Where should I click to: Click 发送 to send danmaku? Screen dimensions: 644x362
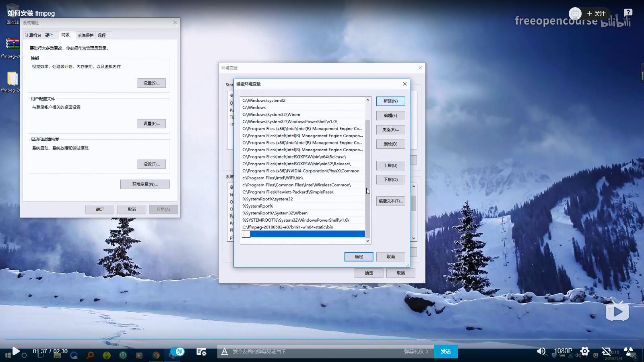pyautogui.click(x=446, y=352)
